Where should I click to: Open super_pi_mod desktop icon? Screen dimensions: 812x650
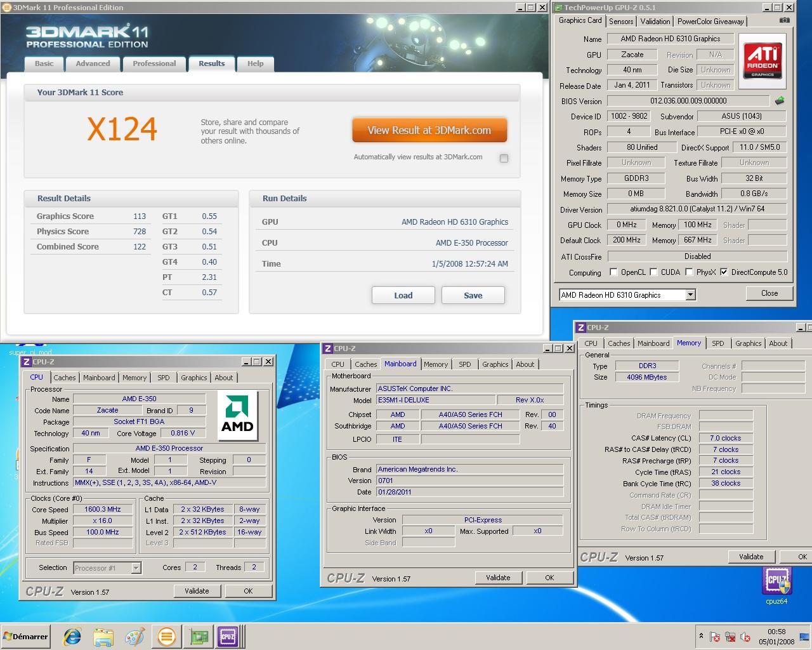[x=30, y=348]
